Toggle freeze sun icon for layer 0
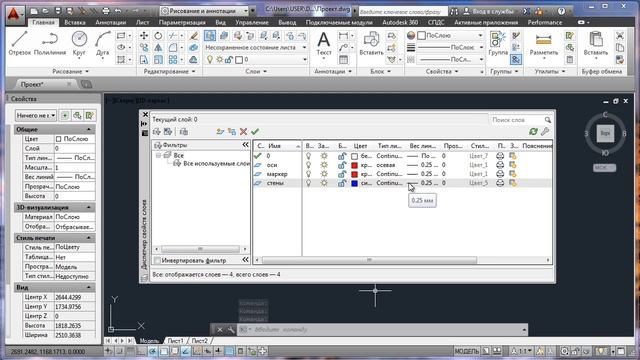640x360 pixels. click(324, 156)
